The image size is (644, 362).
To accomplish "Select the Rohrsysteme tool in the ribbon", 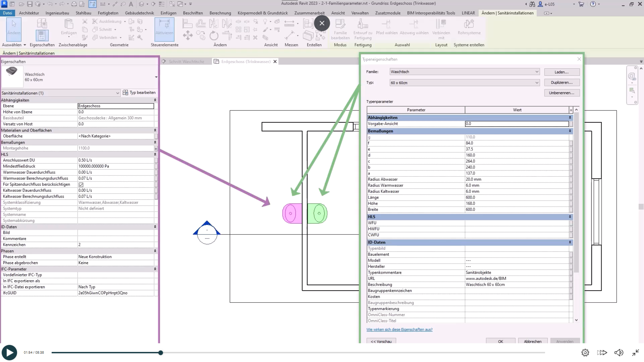I will [x=469, y=27].
